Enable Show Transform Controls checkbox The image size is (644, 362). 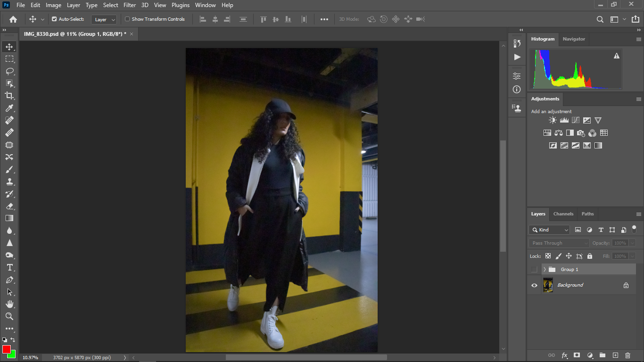coord(127,19)
